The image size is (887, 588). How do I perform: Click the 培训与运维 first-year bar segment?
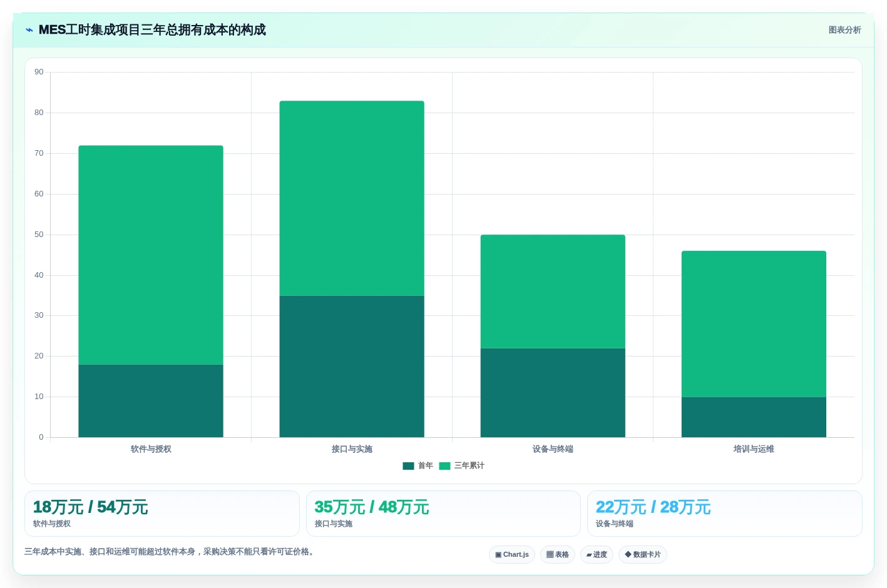click(754, 417)
